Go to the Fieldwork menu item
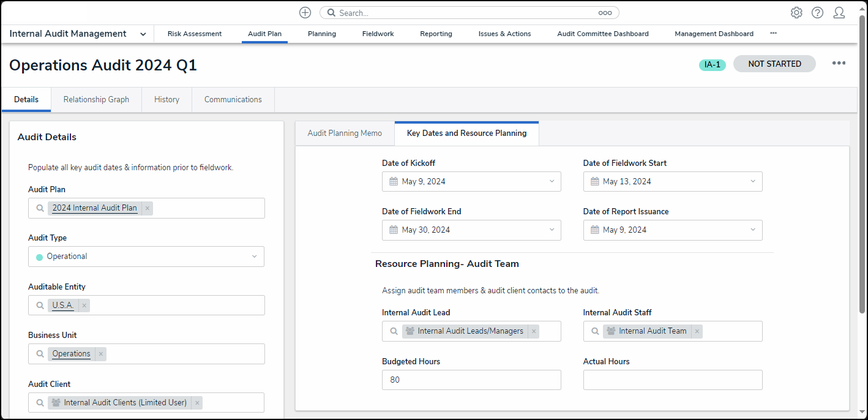 click(x=378, y=34)
